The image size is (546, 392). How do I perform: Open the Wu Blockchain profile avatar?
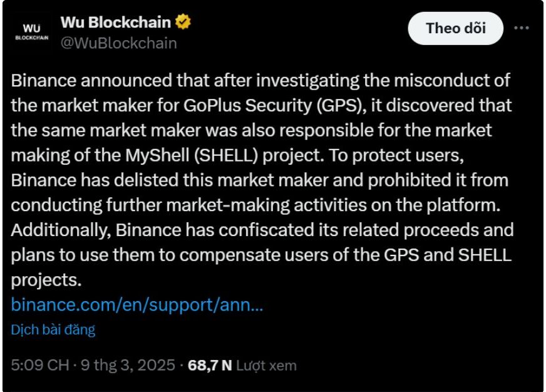pyautogui.click(x=31, y=33)
